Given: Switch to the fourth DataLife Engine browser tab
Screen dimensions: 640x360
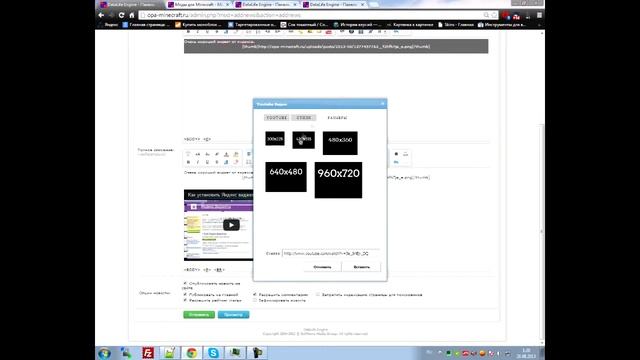Looking at the screenshot, I should pyautogui.click(x=334, y=4).
